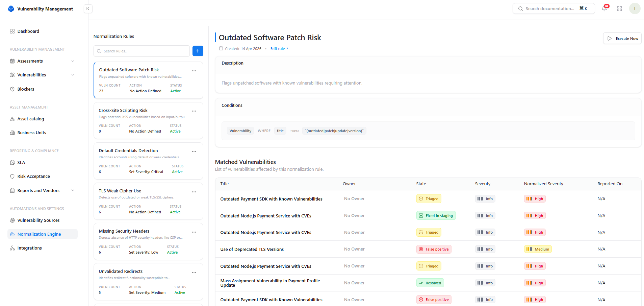
Task: Click the user avatar icon
Action: point(635,8)
